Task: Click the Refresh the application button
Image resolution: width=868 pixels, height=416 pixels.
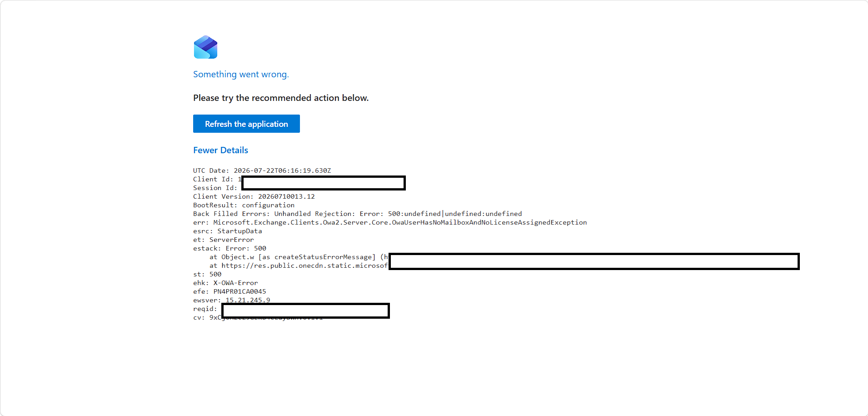Action: click(x=246, y=124)
